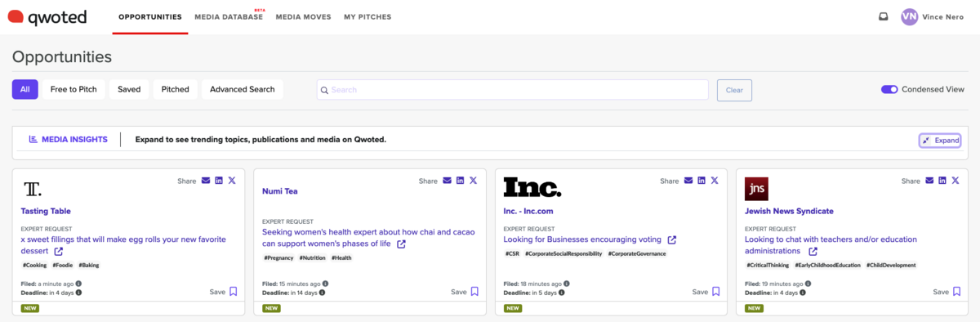Share Inc.com request on LinkedIn
This screenshot has width=980, height=322.
(702, 181)
